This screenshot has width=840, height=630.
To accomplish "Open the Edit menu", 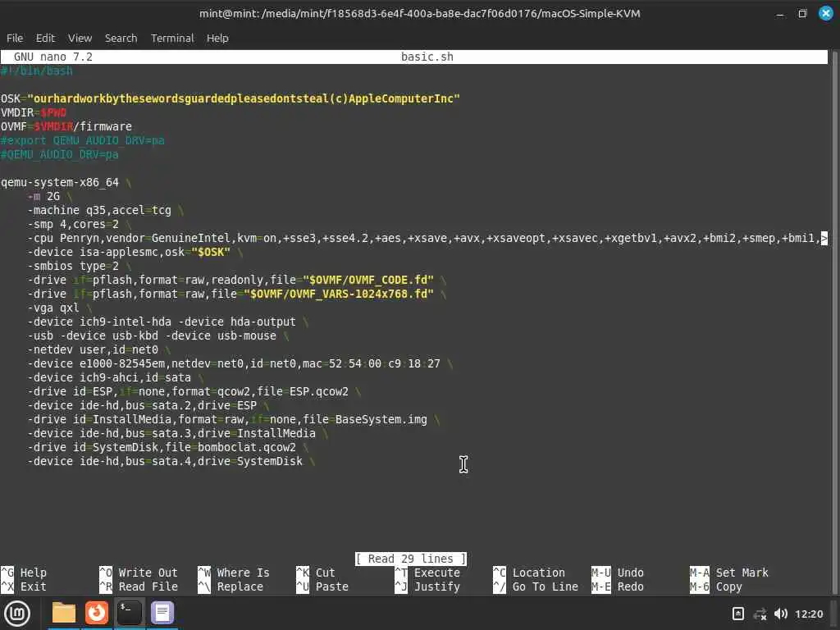I will (x=46, y=38).
